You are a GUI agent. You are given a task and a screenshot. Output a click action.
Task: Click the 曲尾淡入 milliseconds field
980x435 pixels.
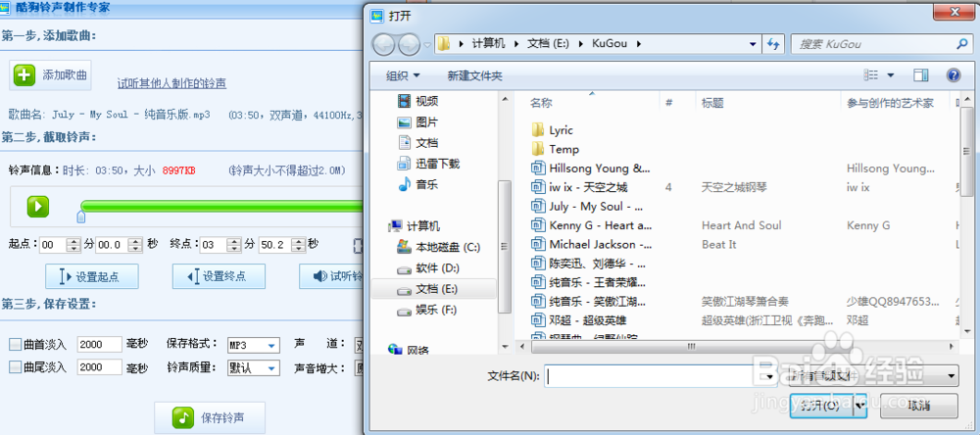click(99, 367)
